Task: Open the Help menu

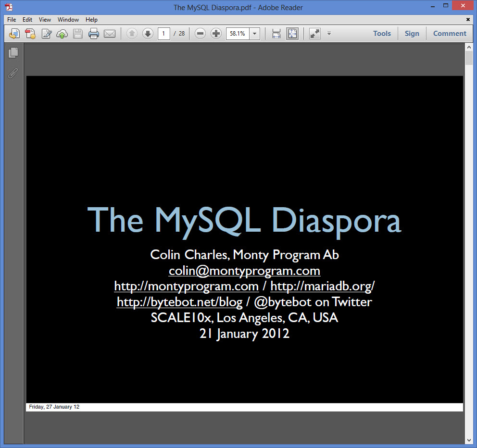Action: 91,19
